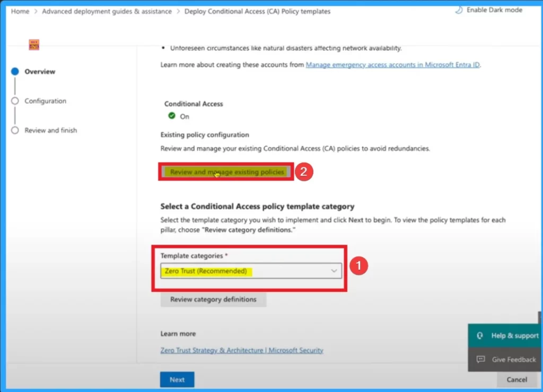Click Review category definitions button

[213, 299]
